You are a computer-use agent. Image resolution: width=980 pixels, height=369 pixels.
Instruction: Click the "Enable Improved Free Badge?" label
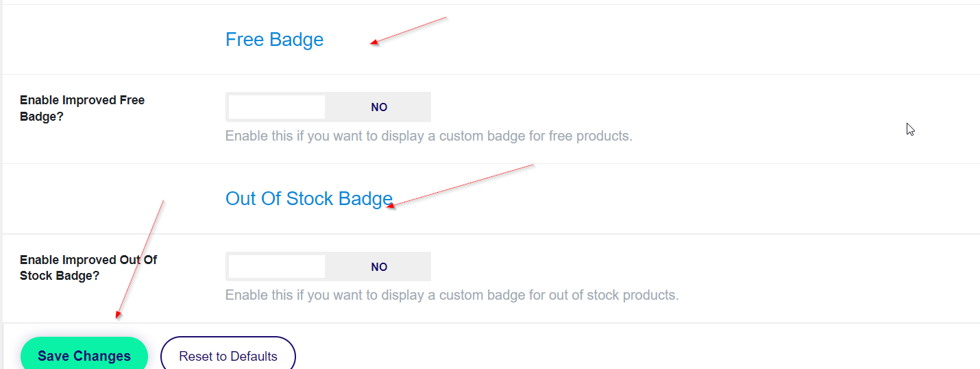(x=82, y=108)
